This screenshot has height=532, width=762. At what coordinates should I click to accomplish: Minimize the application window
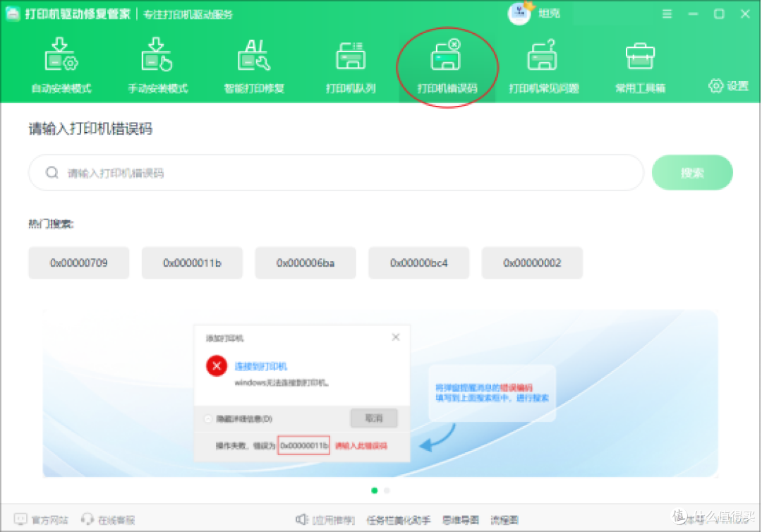(x=694, y=13)
